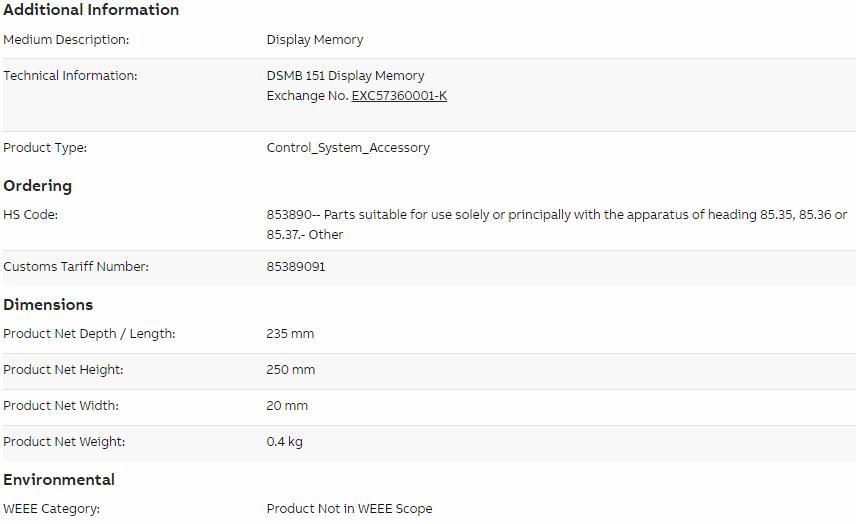
Task: Click the Environmental section heading
Action: click(59, 480)
